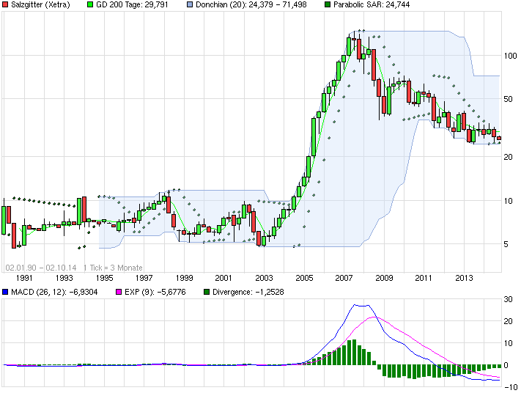Click the 2013 year label on the time axis

tap(464, 278)
